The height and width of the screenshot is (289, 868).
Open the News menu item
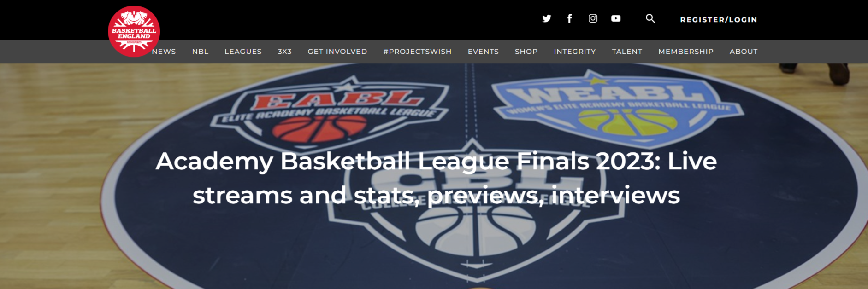pos(164,52)
